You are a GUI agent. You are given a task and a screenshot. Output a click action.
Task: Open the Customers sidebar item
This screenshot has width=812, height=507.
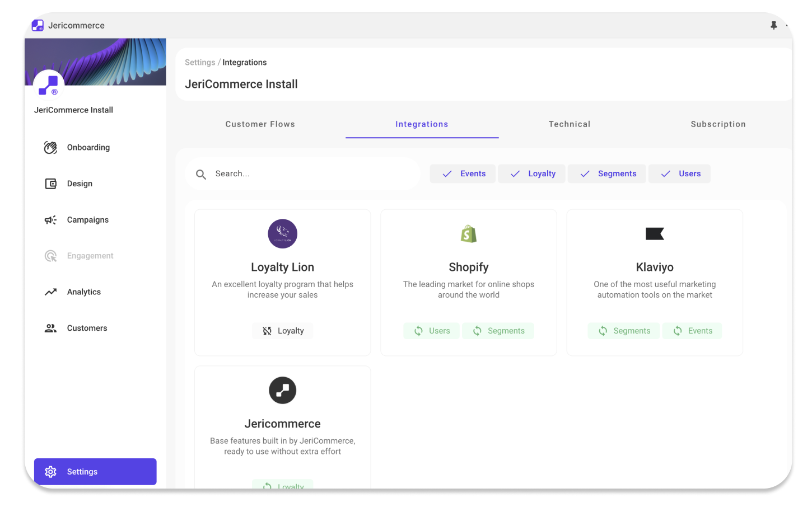95,328
